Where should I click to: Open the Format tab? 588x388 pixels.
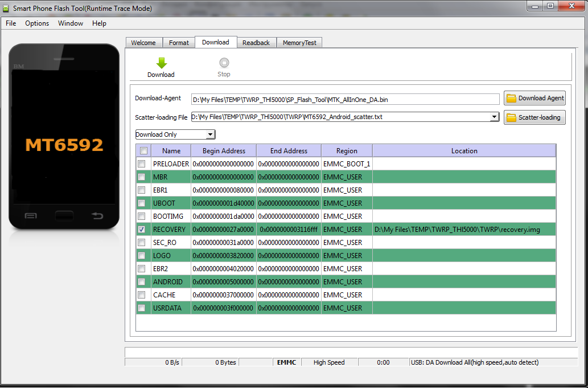[179, 43]
